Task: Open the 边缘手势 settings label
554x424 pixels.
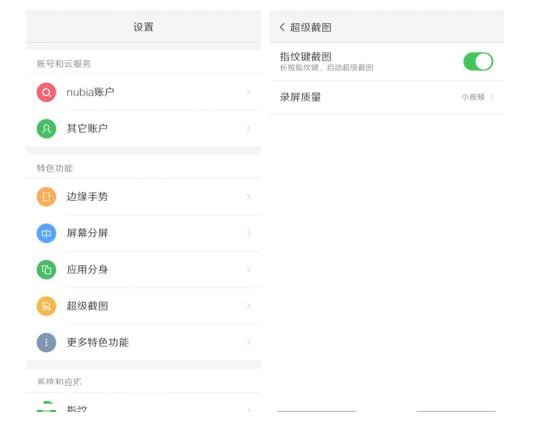Action: (x=87, y=196)
